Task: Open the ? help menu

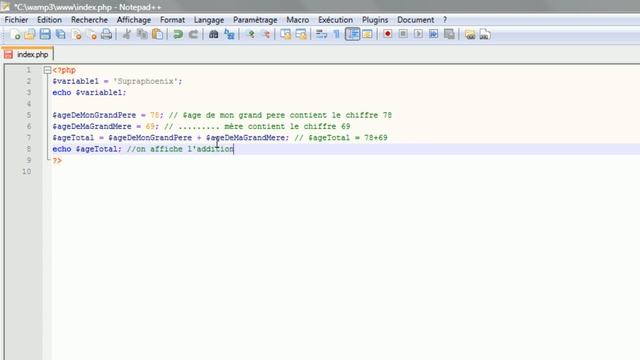Action: click(445, 20)
